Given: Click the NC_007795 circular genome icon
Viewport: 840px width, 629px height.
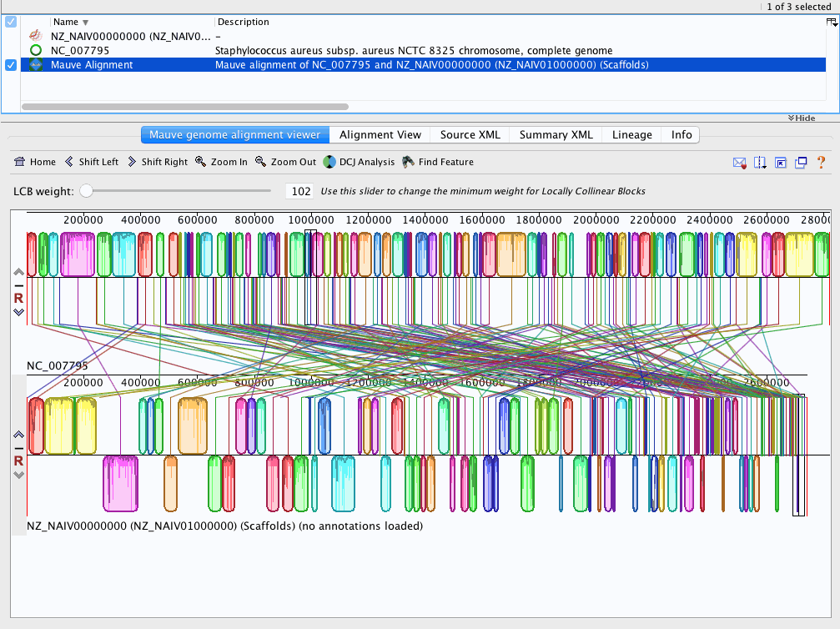Looking at the screenshot, I should [x=36, y=50].
